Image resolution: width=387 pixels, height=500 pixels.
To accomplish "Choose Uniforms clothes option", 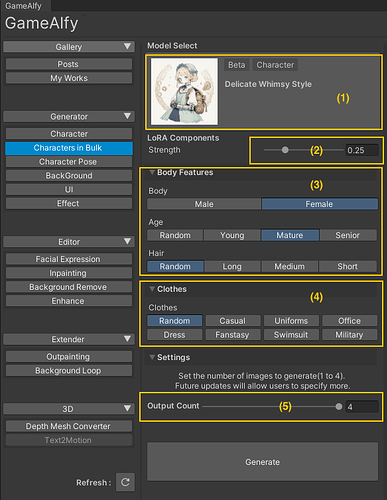I will [291, 321].
